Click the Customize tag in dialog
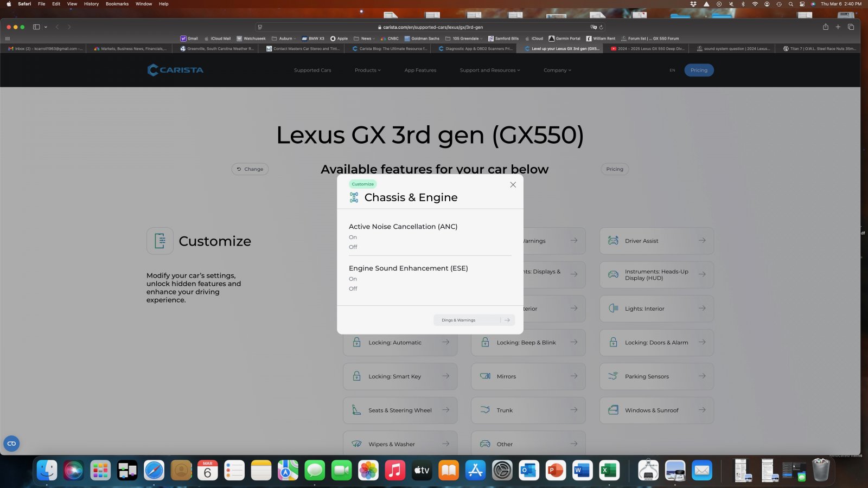This screenshot has width=868, height=488. point(362,184)
